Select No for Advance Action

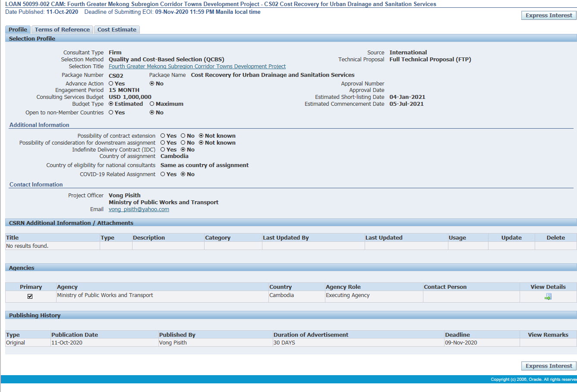click(152, 84)
